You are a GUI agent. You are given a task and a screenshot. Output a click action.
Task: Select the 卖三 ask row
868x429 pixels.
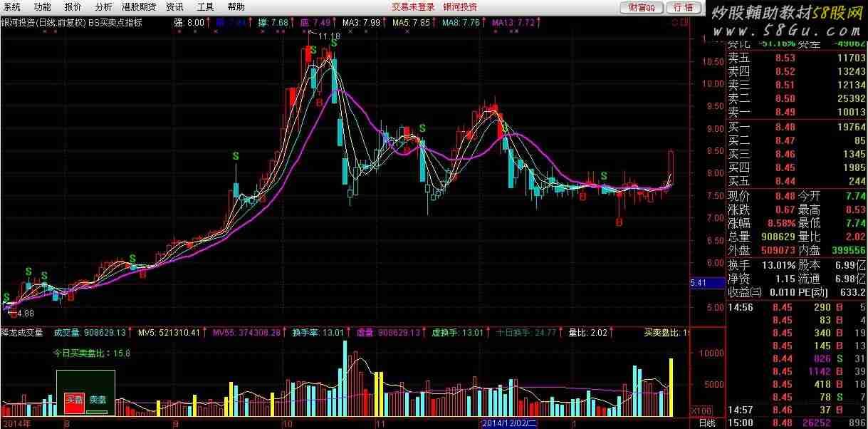point(797,86)
